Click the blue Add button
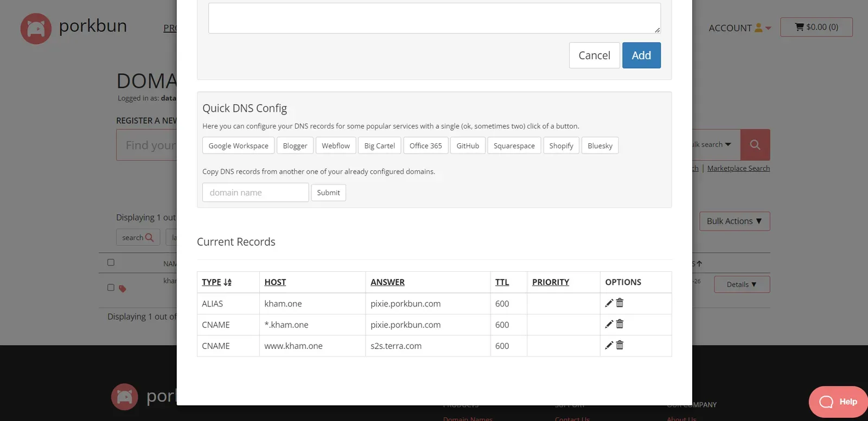 coord(641,55)
